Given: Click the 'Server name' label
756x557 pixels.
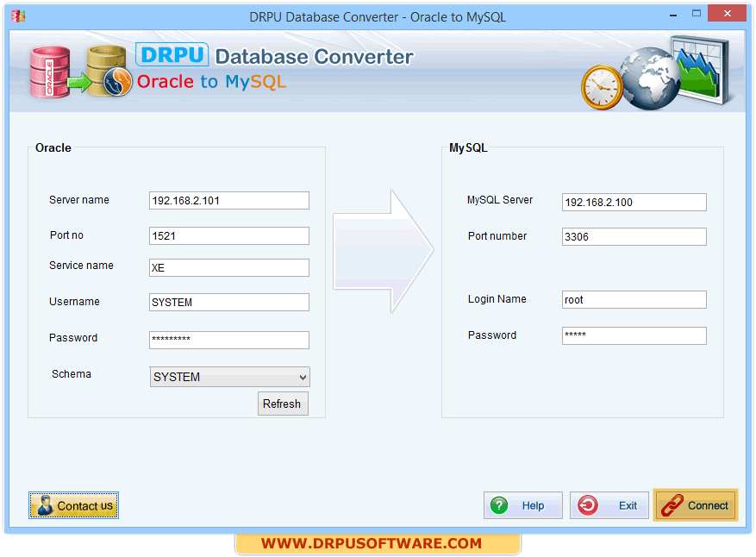Looking at the screenshot, I should coord(79,200).
